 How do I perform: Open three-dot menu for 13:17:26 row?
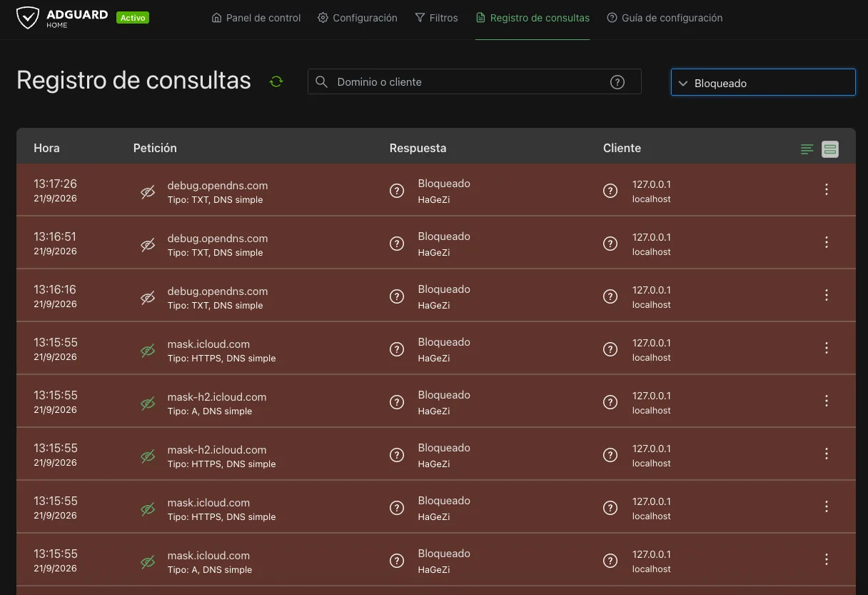[x=827, y=189]
